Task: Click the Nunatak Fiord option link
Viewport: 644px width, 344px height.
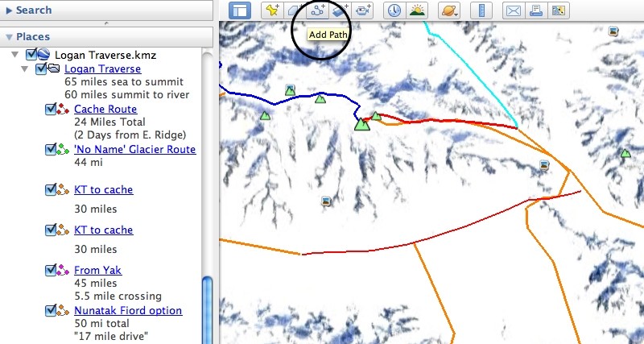Action: click(127, 310)
